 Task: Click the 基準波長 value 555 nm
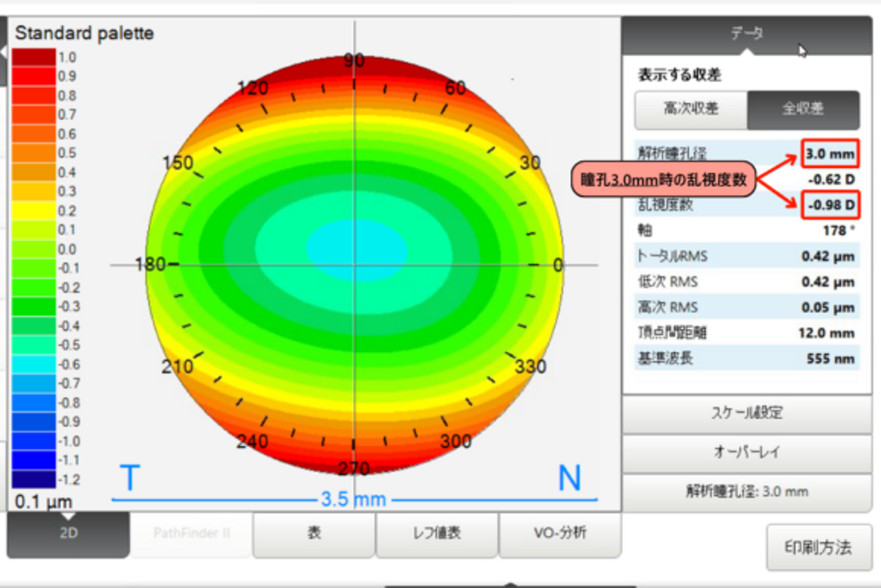[830, 359]
